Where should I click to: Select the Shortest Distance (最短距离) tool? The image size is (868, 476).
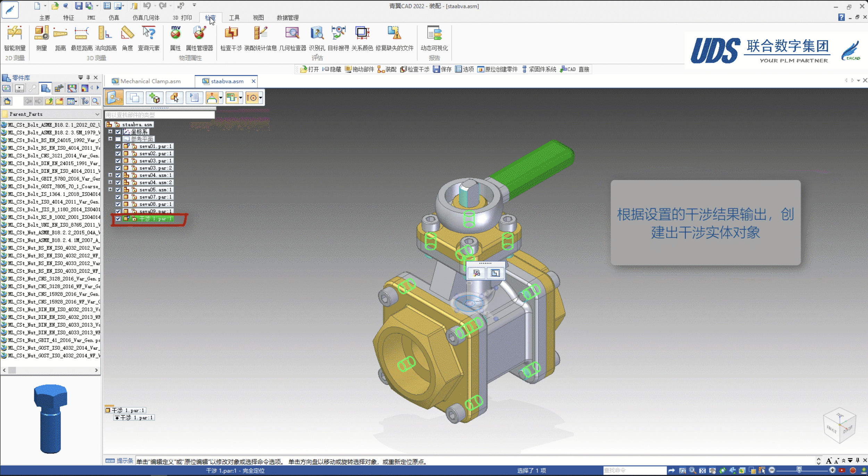pyautogui.click(x=81, y=39)
